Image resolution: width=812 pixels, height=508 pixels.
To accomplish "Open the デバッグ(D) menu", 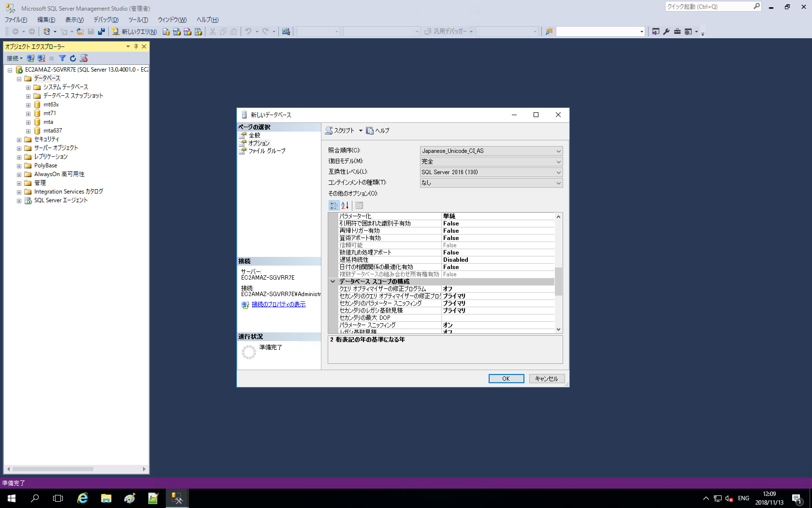I will point(106,20).
